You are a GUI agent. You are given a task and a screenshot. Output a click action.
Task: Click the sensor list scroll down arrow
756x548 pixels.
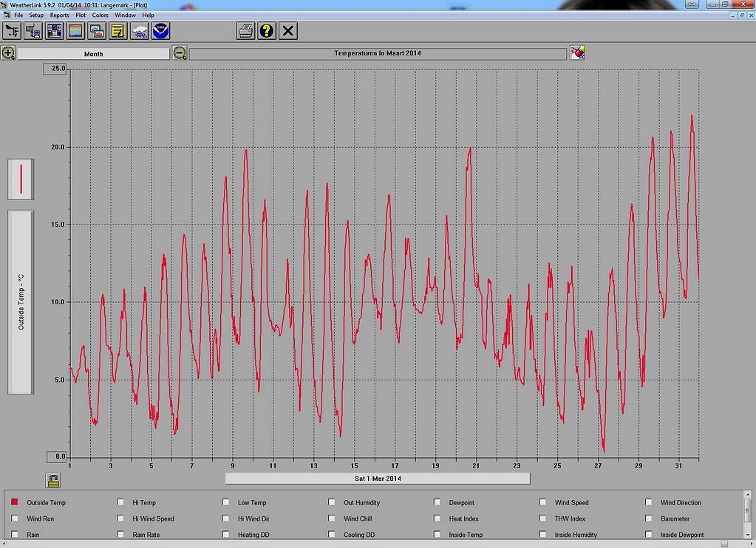pyautogui.click(x=747, y=534)
